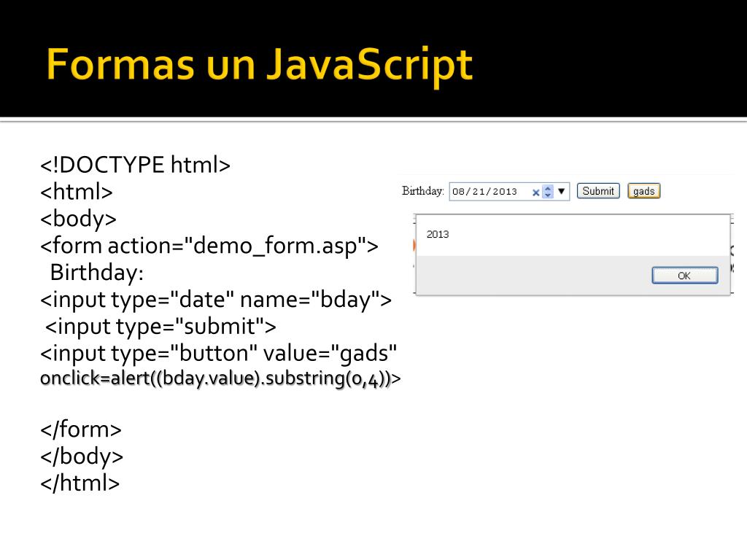This screenshot has height=560, width=747.
Task: Open the date picker dropdown arrow
Action: point(561,192)
